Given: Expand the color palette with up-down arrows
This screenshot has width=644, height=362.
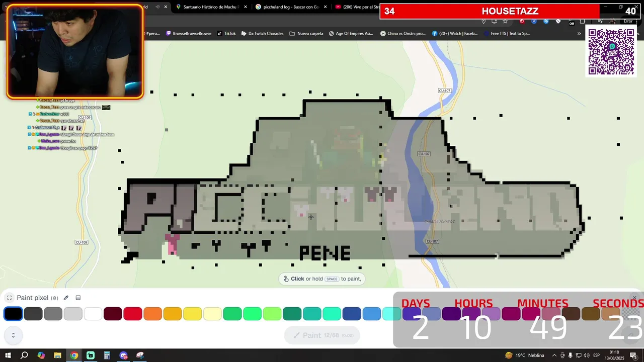Looking at the screenshot, I should [13, 335].
